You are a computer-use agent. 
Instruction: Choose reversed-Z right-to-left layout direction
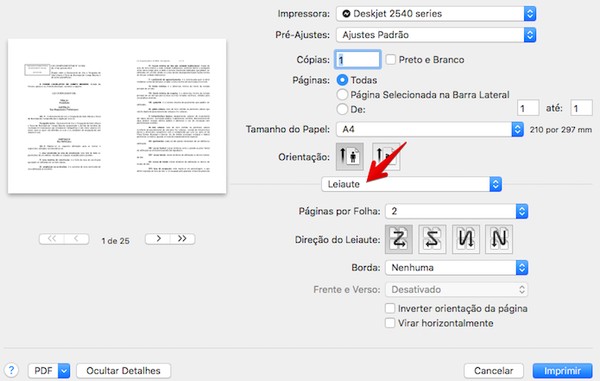(x=432, y=239)
